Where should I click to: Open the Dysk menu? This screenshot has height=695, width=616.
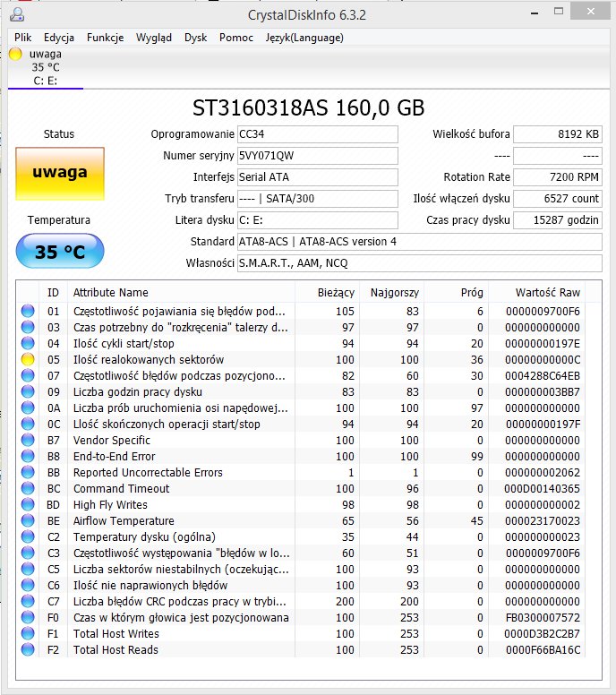point(195,38)
